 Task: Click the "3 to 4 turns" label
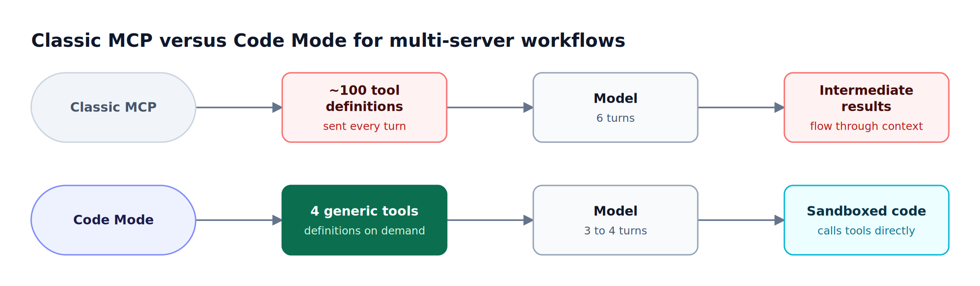(x=616, y=231)
